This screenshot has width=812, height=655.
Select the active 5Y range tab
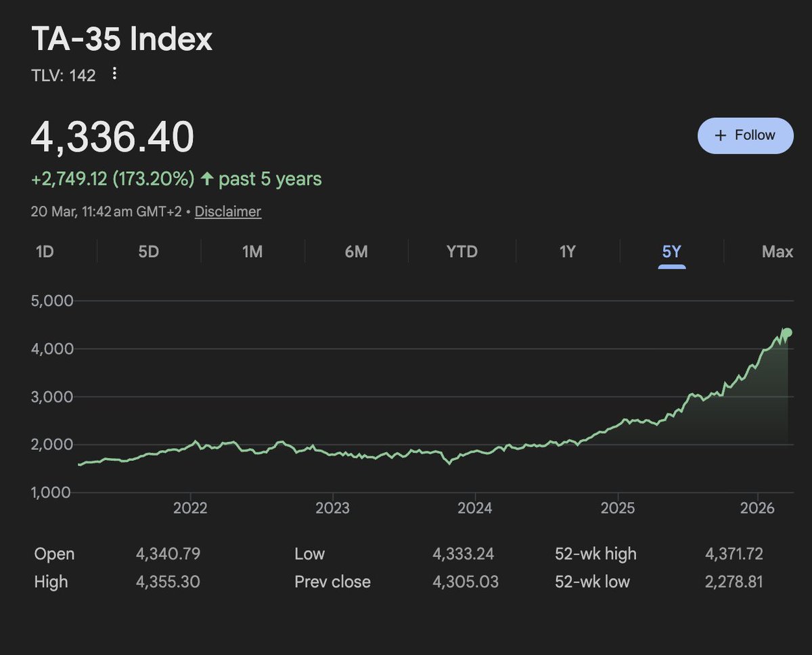671,252
